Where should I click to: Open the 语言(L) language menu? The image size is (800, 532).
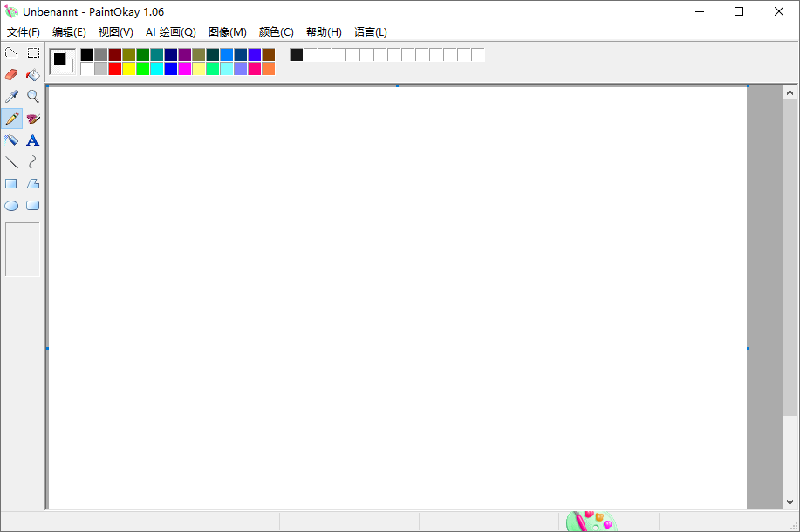click(370, 31)
